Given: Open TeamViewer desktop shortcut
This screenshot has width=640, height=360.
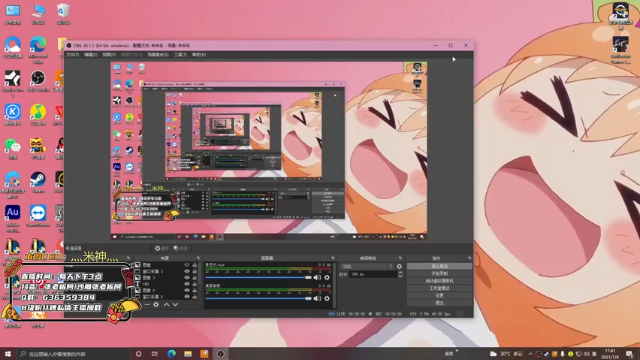Looking at the screenshot, I should 38,216.
